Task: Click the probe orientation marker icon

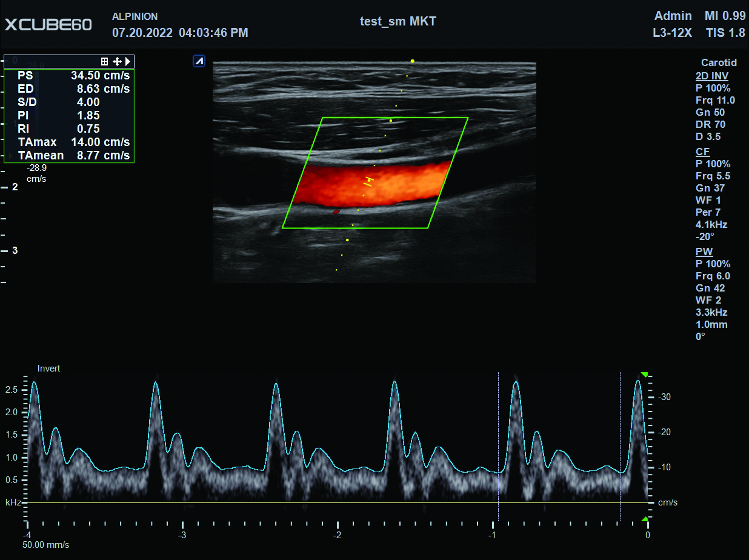Action: tap(199, 61)
